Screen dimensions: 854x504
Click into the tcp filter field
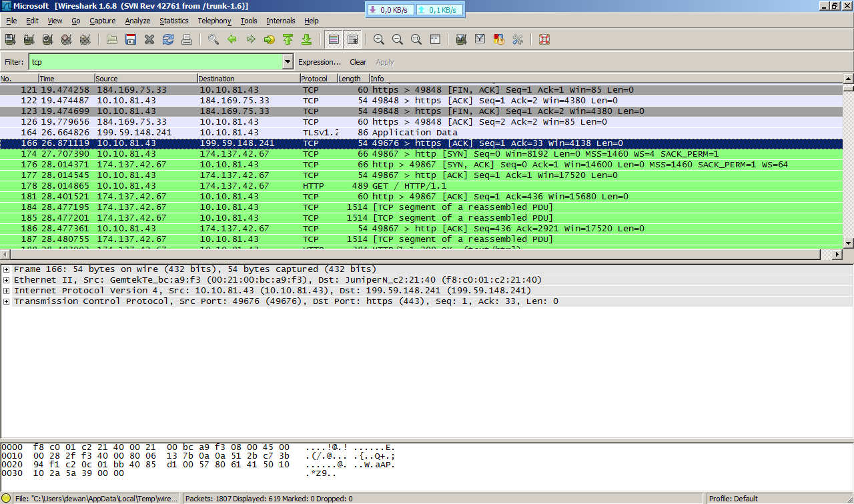[x=155, y=62]
